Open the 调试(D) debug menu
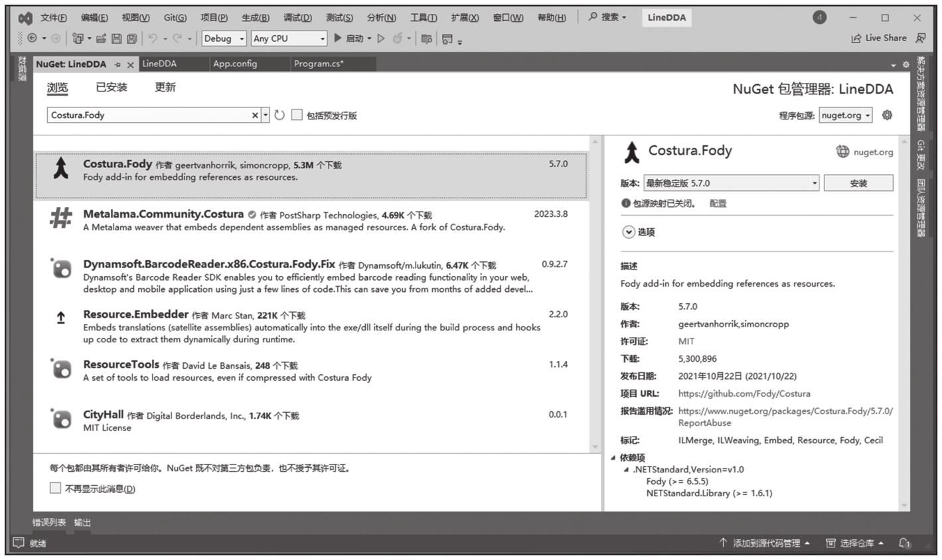This screenshot has height=560, width=942. coord(297,18)
